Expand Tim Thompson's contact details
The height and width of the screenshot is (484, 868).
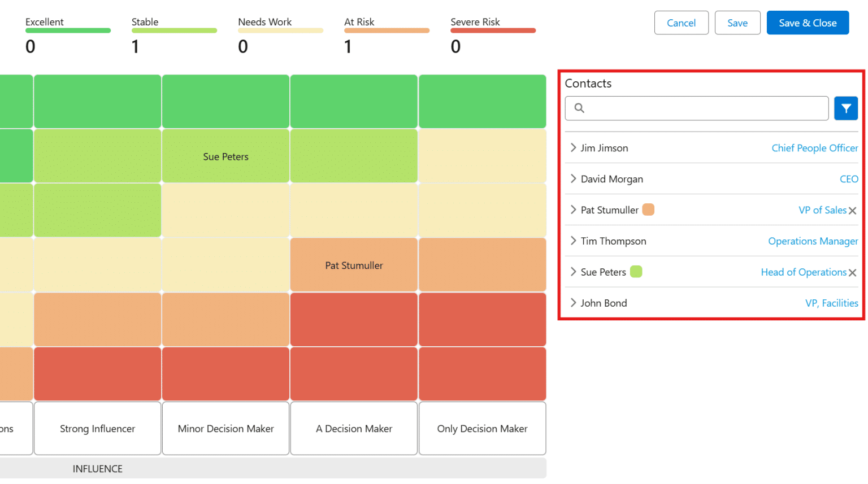(572, 241)
